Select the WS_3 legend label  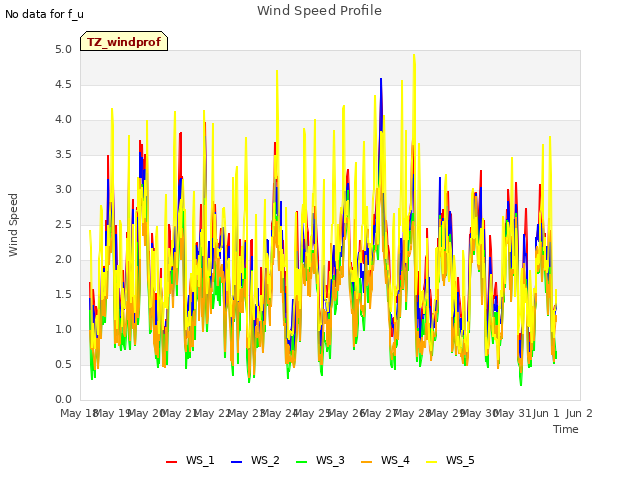click(x=330, y=460)
